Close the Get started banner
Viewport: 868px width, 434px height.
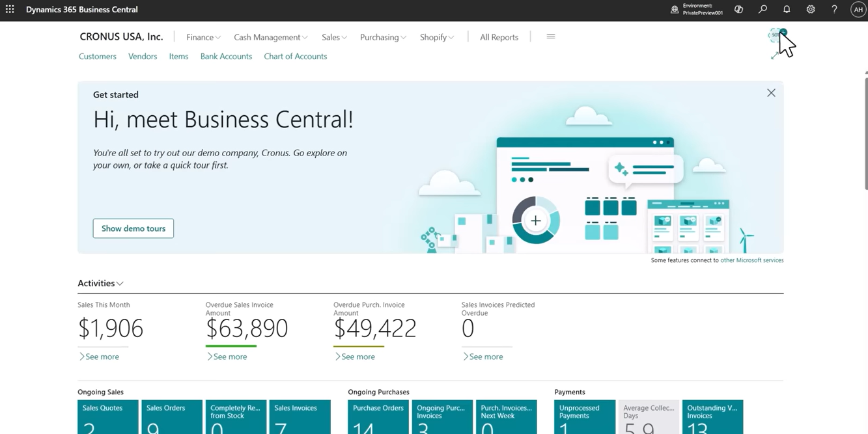[x=771, y=93]
